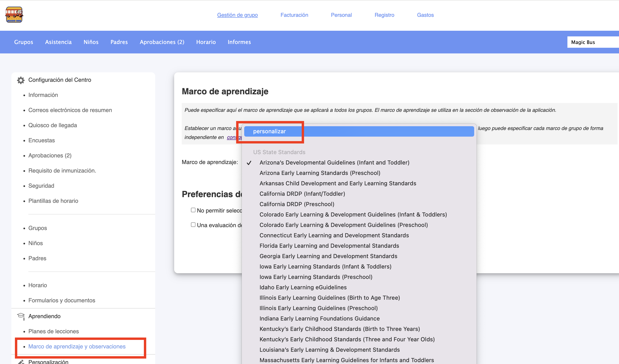The width and height of the screenshot is (619, 364).
Task: Click the Personalización section icon
Action: (21, 362)
